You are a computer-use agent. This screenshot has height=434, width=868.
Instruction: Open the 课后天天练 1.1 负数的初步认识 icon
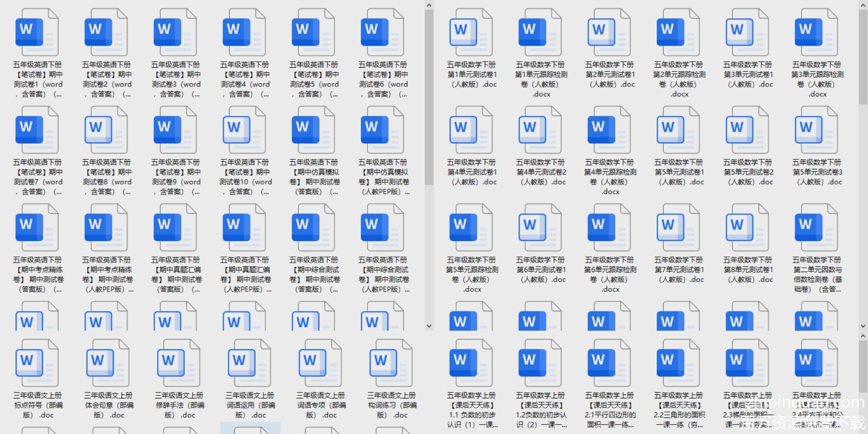(471, 363)
